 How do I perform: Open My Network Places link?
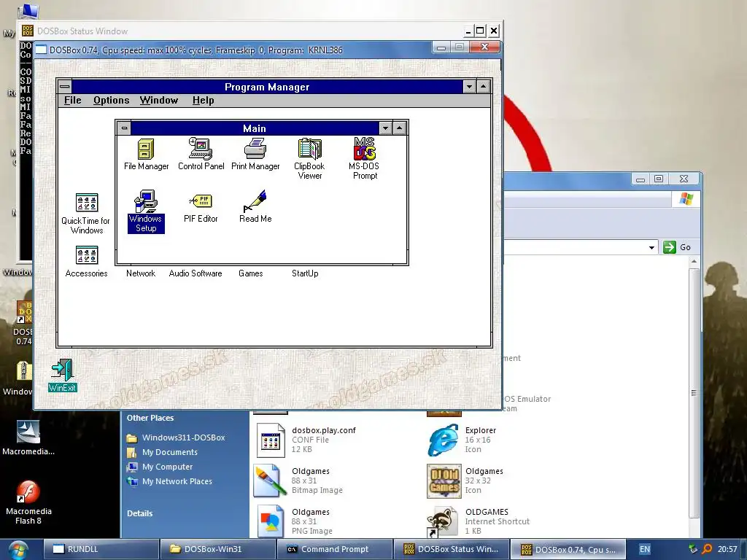coord(169,481)
